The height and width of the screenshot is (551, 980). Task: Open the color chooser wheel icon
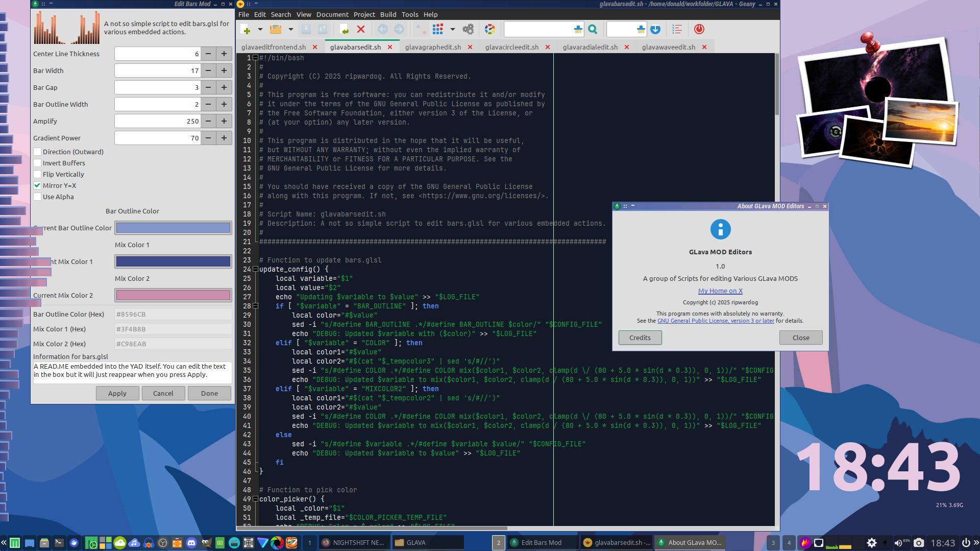[489, 30]
